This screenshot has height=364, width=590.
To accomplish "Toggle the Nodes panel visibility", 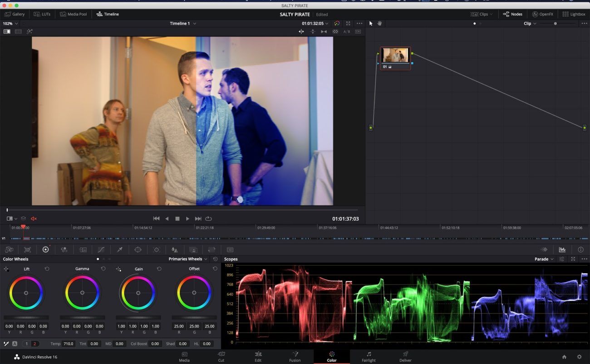I will point(512,14).
